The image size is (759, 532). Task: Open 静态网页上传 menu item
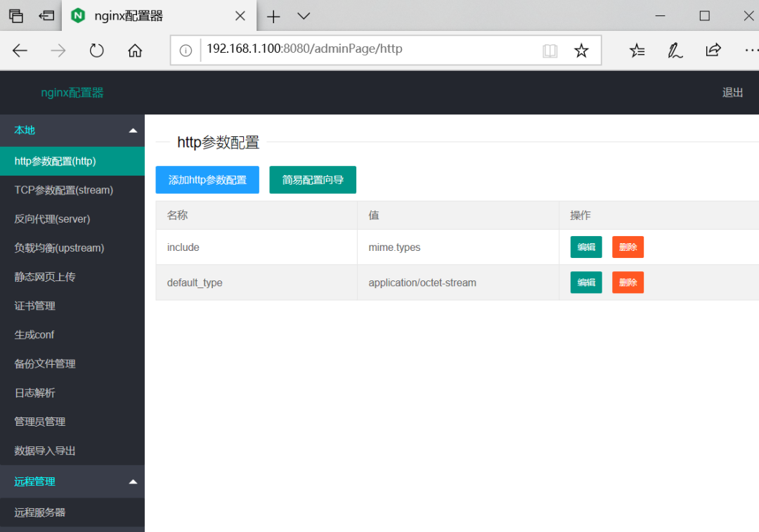72,277
